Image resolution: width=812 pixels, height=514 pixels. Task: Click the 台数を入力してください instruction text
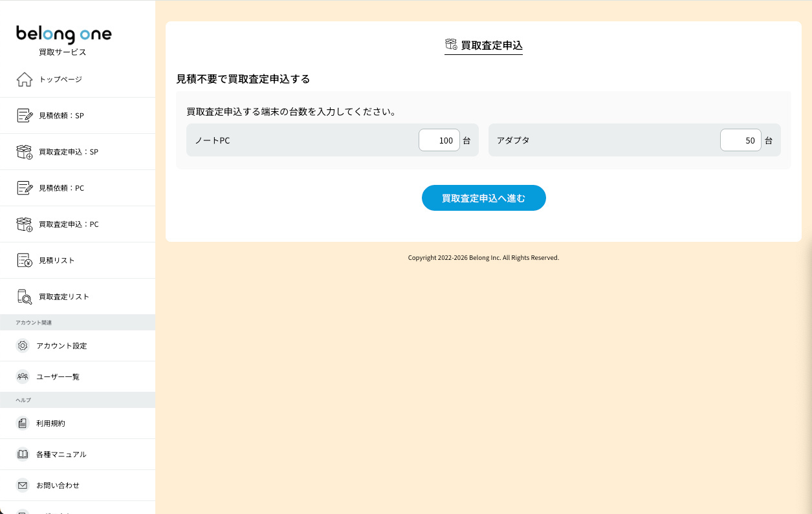pos(291,112)
